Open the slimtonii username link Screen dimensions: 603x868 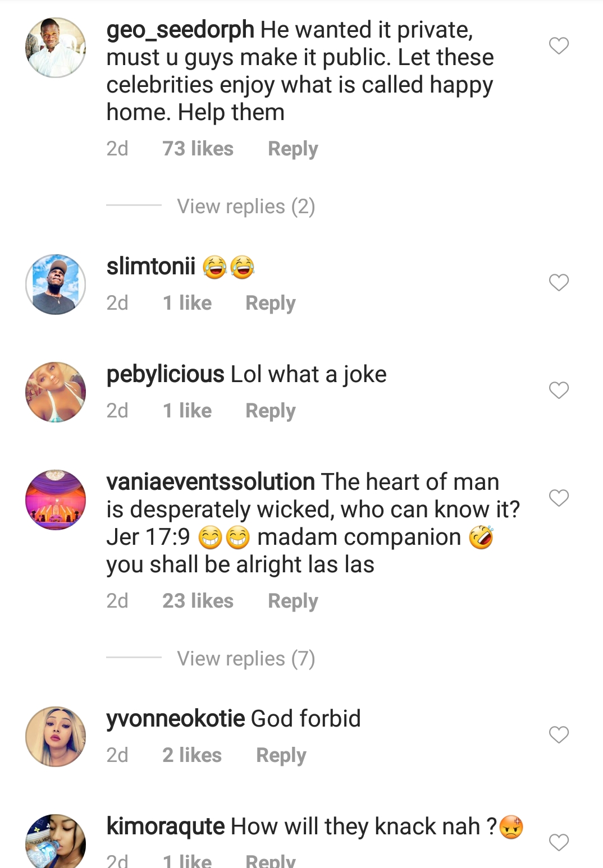pos(151,267)
